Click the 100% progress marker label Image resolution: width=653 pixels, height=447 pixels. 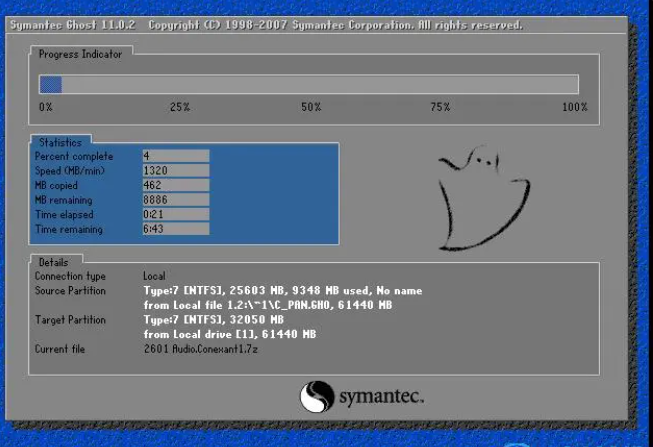click(x=574, y=107)
